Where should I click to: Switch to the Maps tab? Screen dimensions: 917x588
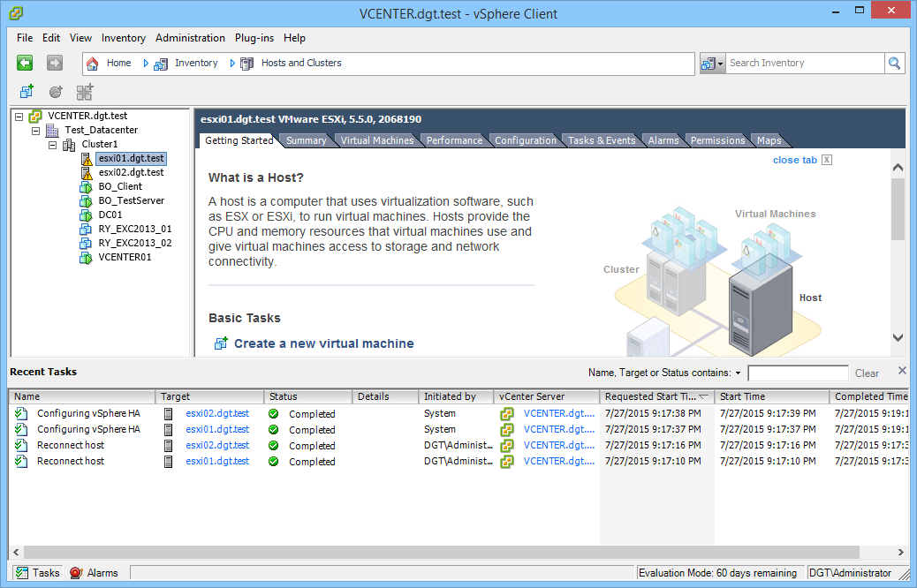point(769,141)
